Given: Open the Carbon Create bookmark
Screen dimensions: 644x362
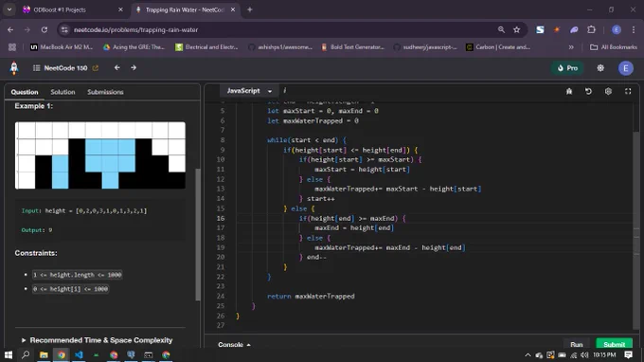Looking at the screenshot, I should pos(498,47).
